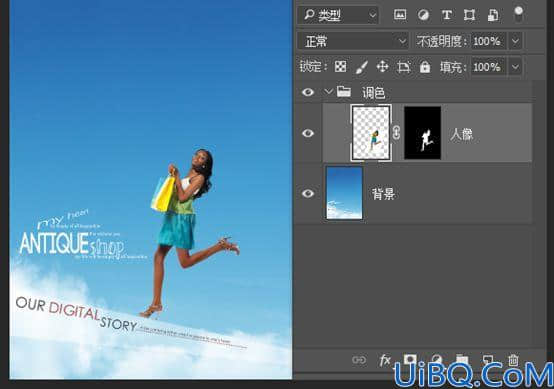Select the 人像 layer mask thumbnail

[x=423, y=133]
